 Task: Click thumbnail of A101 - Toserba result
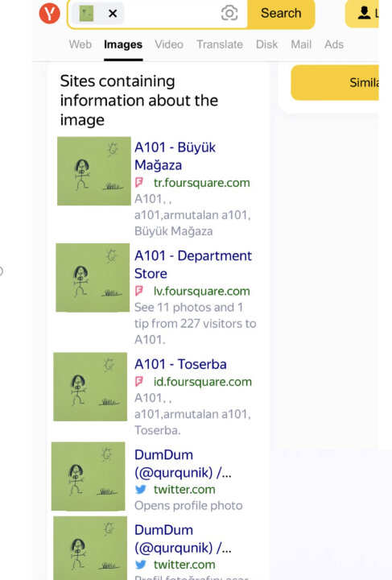coord(90,387)
